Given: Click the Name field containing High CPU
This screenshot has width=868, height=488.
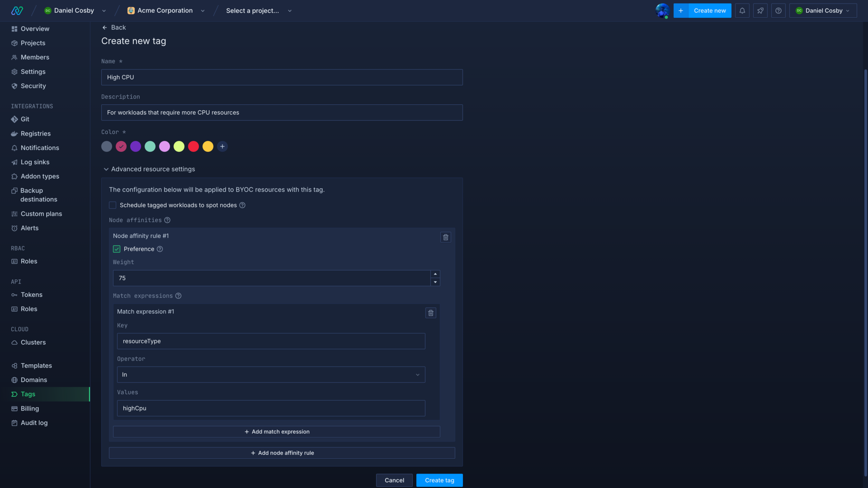Looking at the screenshot, I should pyautogui.click(x=282, y=77).
